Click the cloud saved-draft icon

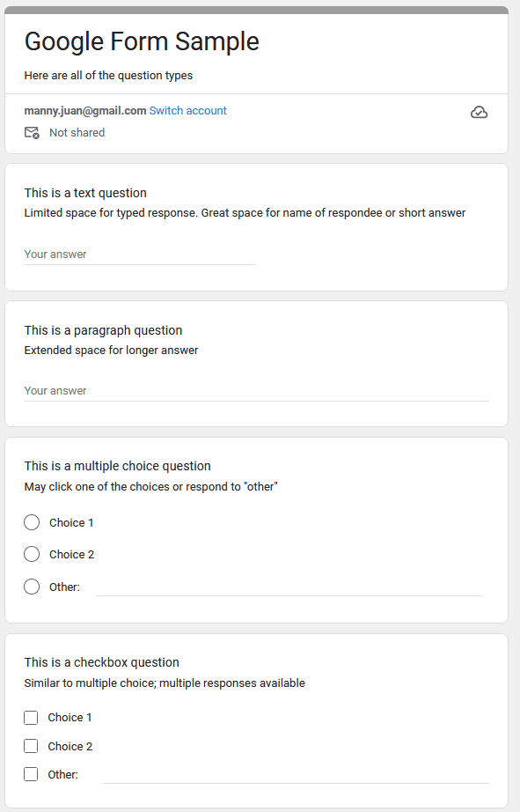tap(479, 113)
